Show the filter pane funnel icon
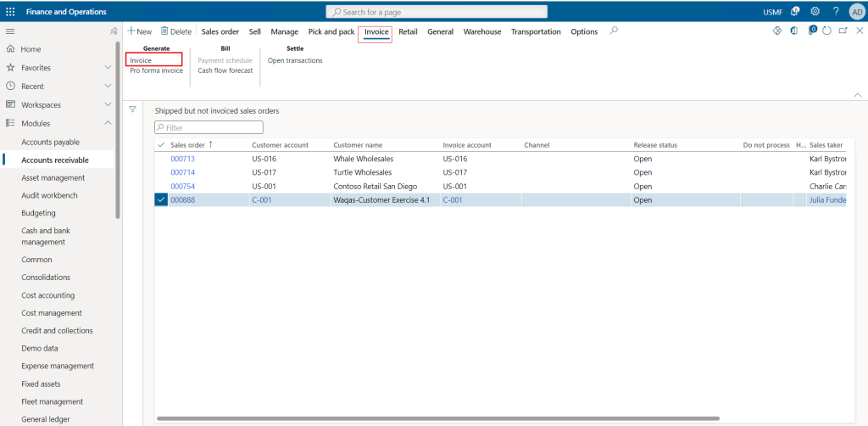Viewport: 868px width, 426px height. pyautogui.click(x=133, y=109)
